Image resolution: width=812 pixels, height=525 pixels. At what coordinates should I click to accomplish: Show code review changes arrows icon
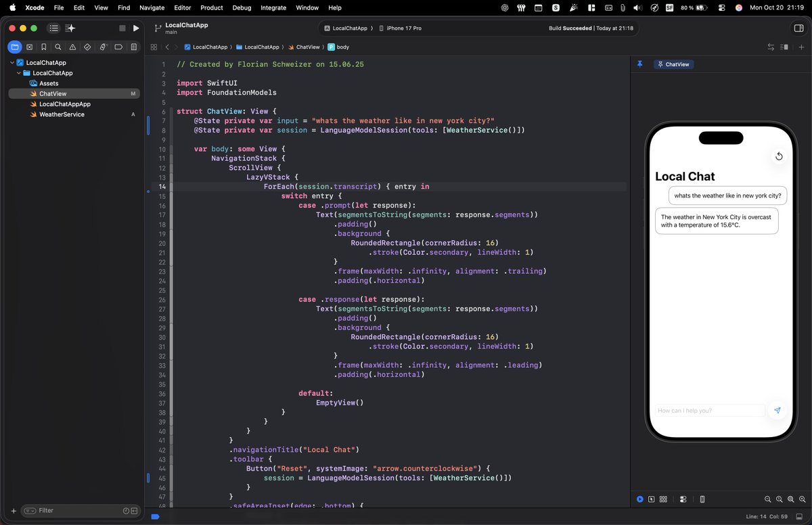(x=771, y=47)
